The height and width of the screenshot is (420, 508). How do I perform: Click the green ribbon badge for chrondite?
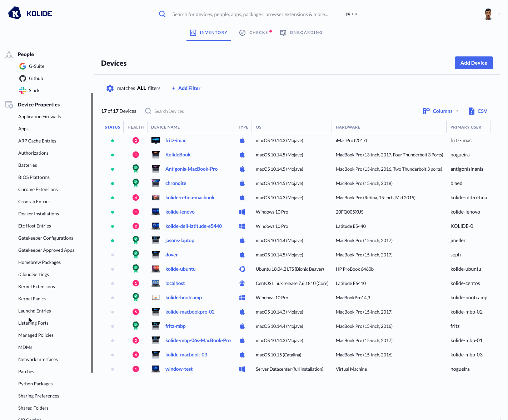click(x=136, y=183)
